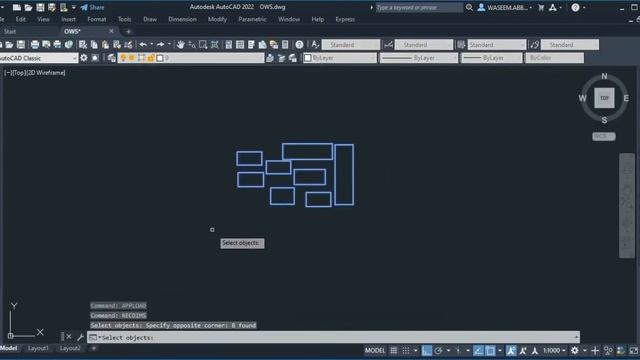
Task: Toggle Isolate Objects icon in status bar
Action: 608,351
